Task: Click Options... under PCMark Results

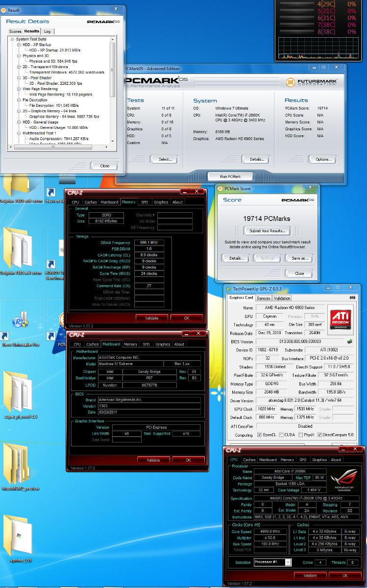Action: [323, 159]
